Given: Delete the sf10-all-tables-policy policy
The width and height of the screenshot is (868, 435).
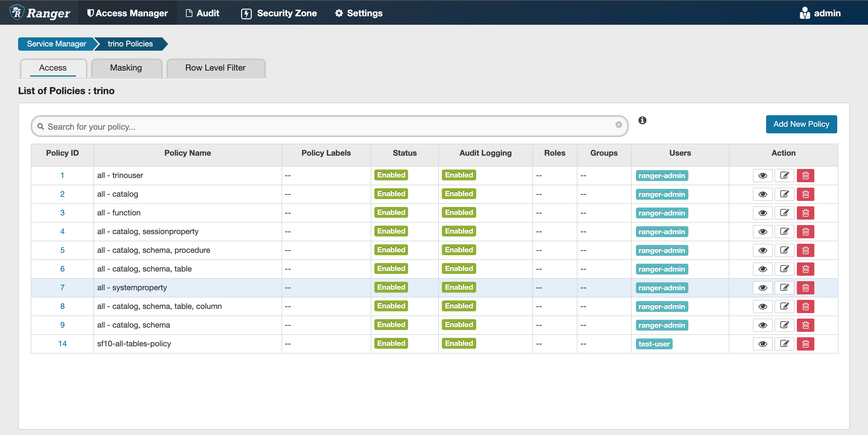Looking at the screenshot, I should (805, 344).
